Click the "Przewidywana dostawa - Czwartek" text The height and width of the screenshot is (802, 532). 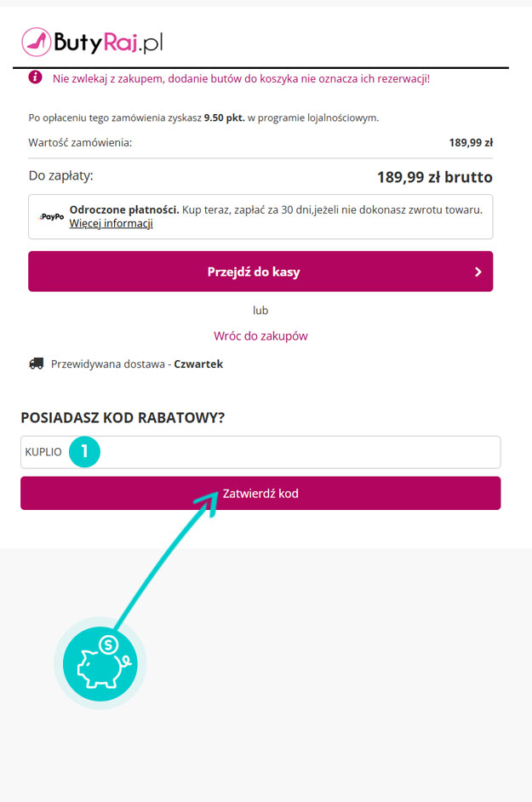[x=136, y=364]
